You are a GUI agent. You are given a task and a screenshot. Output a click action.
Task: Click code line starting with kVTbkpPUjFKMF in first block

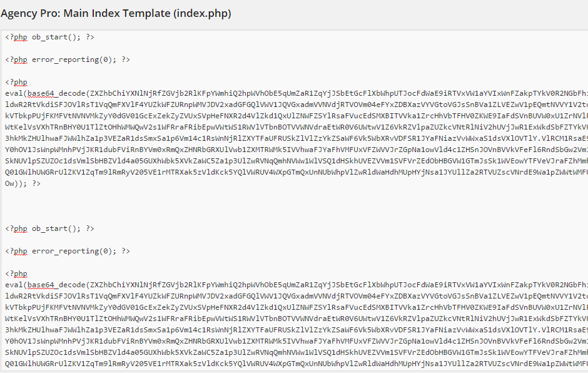[297, 116]
